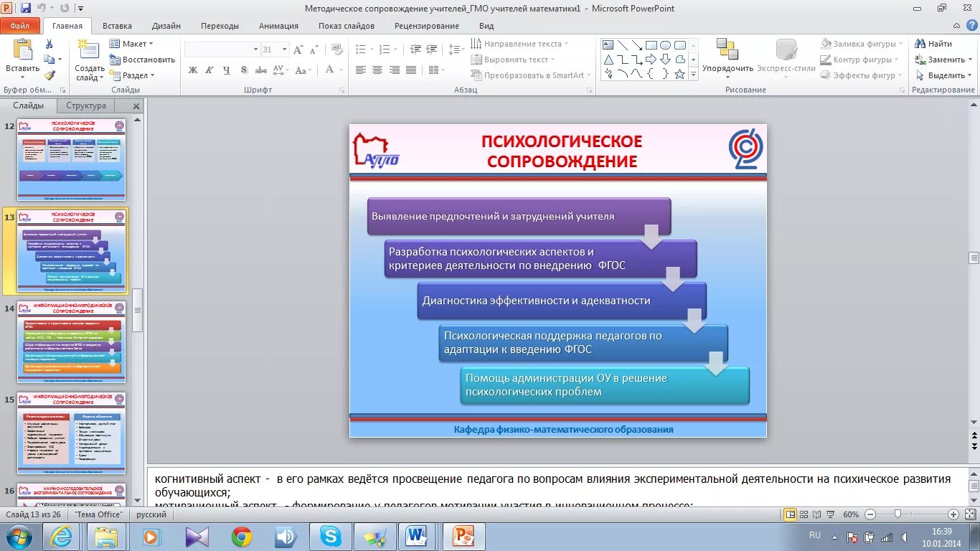Click the Упорядочить (Arrange) button
Image resolution: width=980 pixels, height=551 pixels.
pyautogui.click(x=727, y=60)
